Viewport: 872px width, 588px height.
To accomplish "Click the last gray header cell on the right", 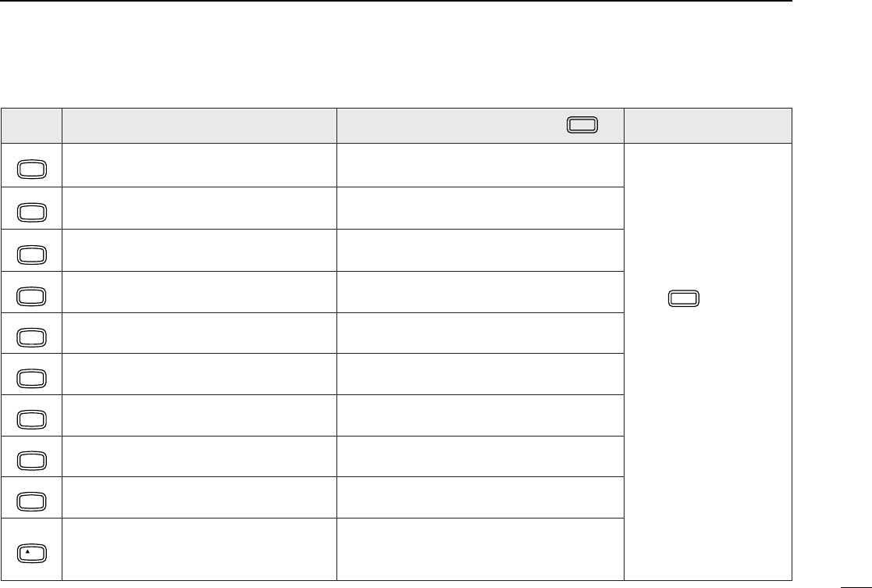I will click(x=708, y=126).
